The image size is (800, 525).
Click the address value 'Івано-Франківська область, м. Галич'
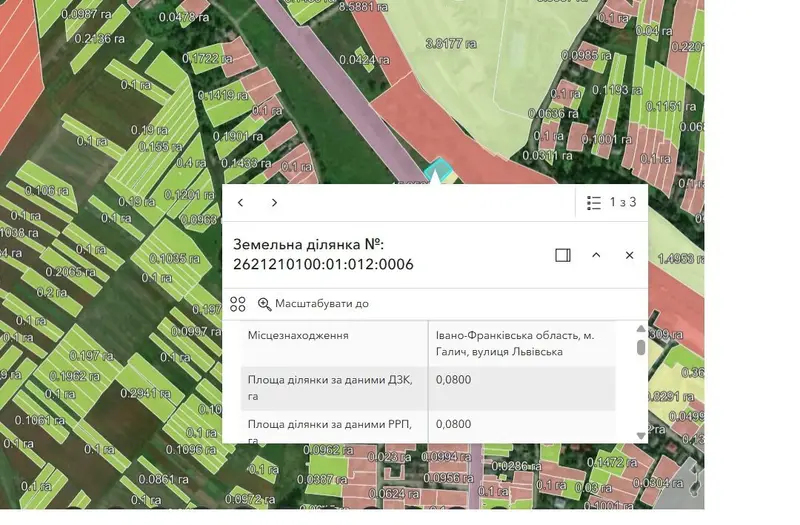tap(515, 343)
